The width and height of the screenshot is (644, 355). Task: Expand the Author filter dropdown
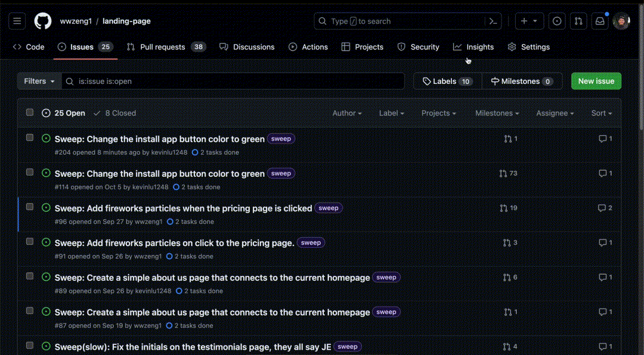pyautogui.click(x=347, y=113)
